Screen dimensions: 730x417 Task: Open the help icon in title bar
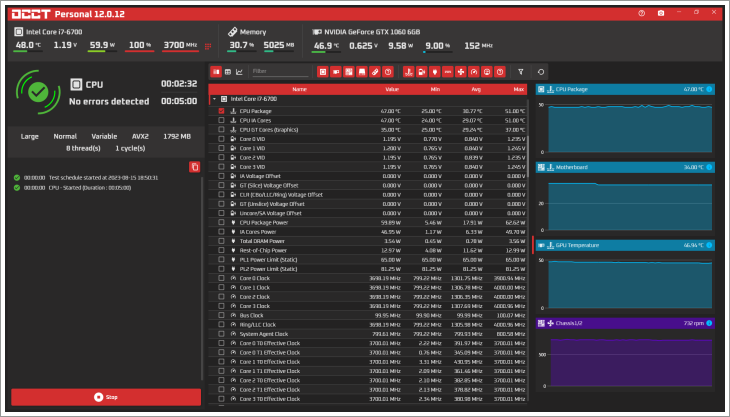tap(642, 13)
